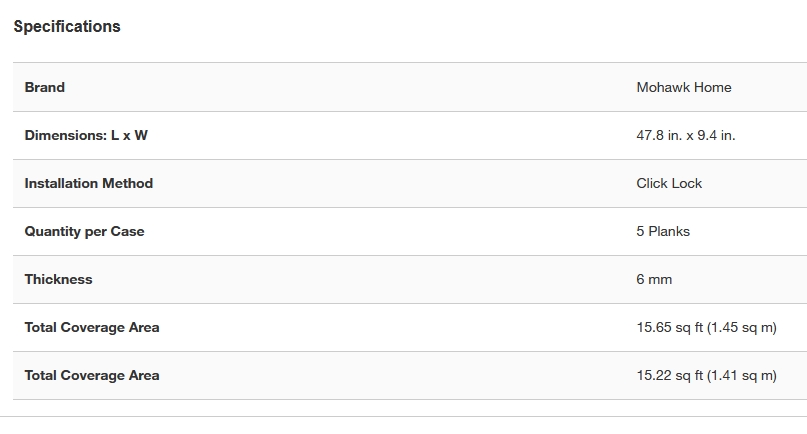Select the Brand row label
Screen dimensions: 807x434
pos(45,87)
